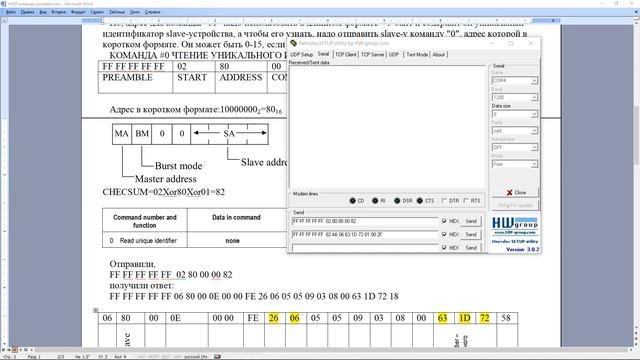Click the Word vertical scrollbar
The height and width of the screenshot is (360, 640).
(636, 184)
